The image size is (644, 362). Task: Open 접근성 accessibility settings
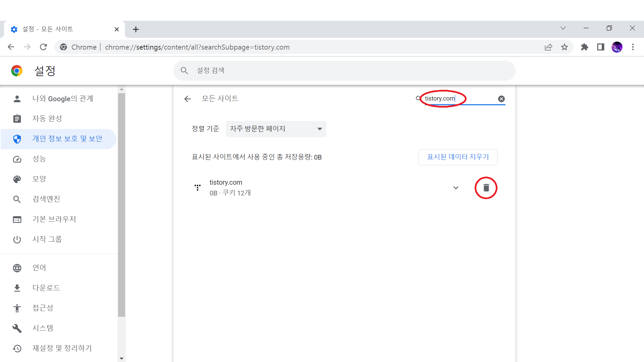(x=58, y=308)
